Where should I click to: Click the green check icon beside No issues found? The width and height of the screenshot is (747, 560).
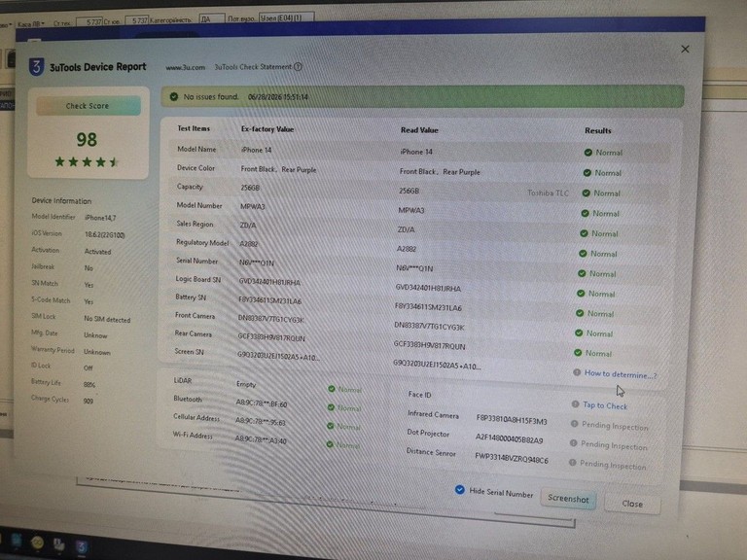click(174, 96)
